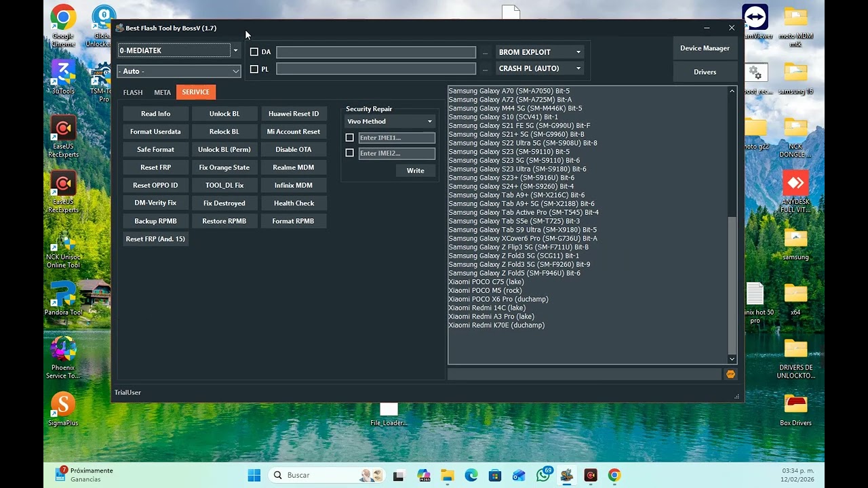Enable the PL checkbox
The width and height of the screenshot is (868, 488).
tap(254, 69)
